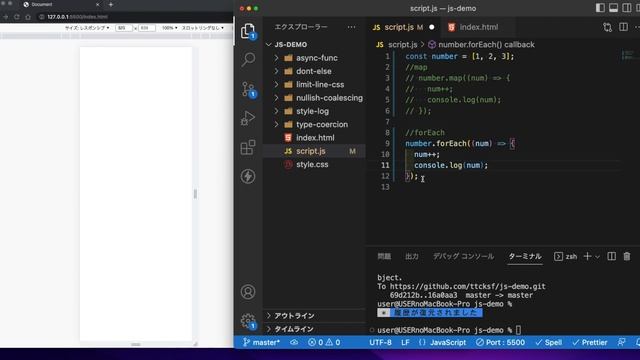
Task: Open device size responsive dropdown
Action: click(87, 28)
